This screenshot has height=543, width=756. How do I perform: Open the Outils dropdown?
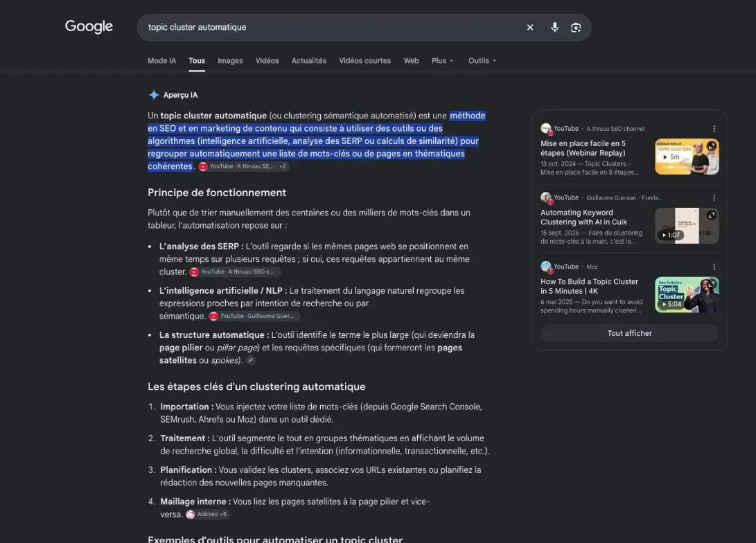(482, 61)
